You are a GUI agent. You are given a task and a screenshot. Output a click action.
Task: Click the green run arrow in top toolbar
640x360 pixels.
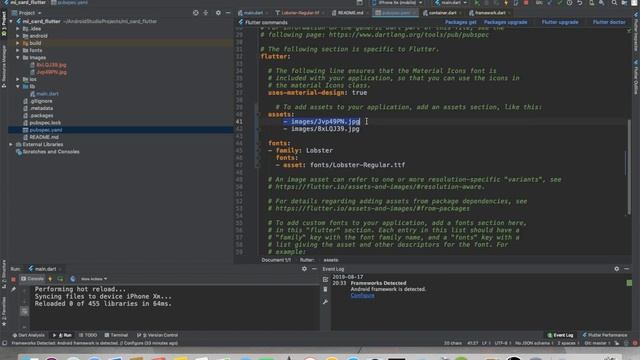[477, 3]
